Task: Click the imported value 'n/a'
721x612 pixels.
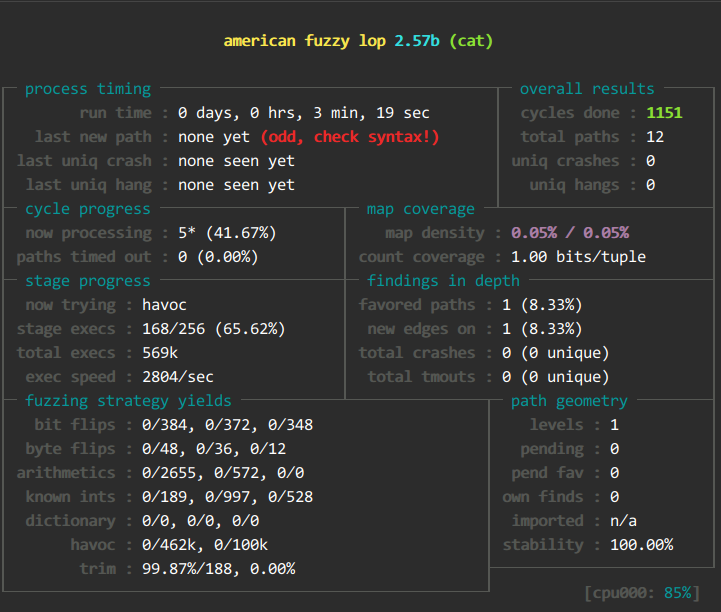Action: point(624,520)
